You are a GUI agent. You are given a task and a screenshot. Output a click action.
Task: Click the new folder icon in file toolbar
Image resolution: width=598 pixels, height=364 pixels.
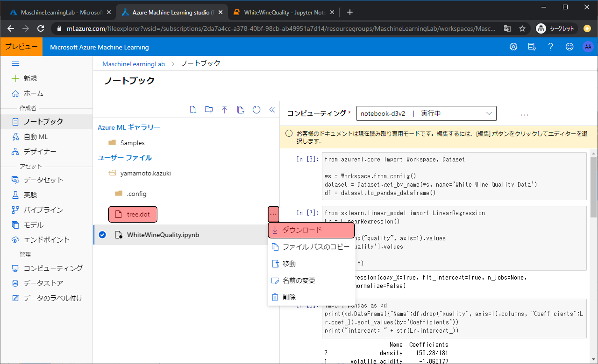(x=209, y=110)
